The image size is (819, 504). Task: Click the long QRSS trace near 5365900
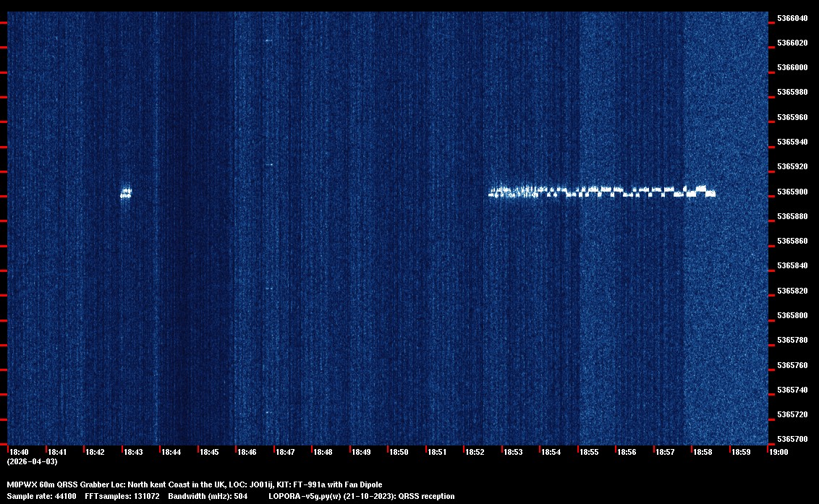(x=602, y=192)
